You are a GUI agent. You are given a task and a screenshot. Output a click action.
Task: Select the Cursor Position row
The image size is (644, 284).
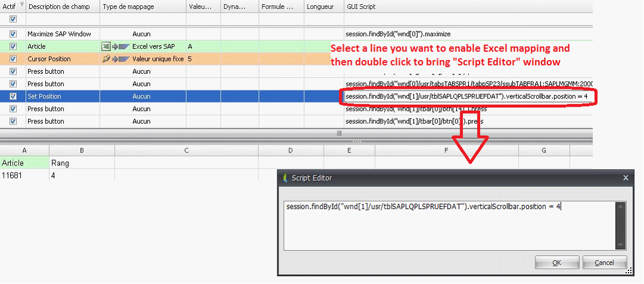49,59
